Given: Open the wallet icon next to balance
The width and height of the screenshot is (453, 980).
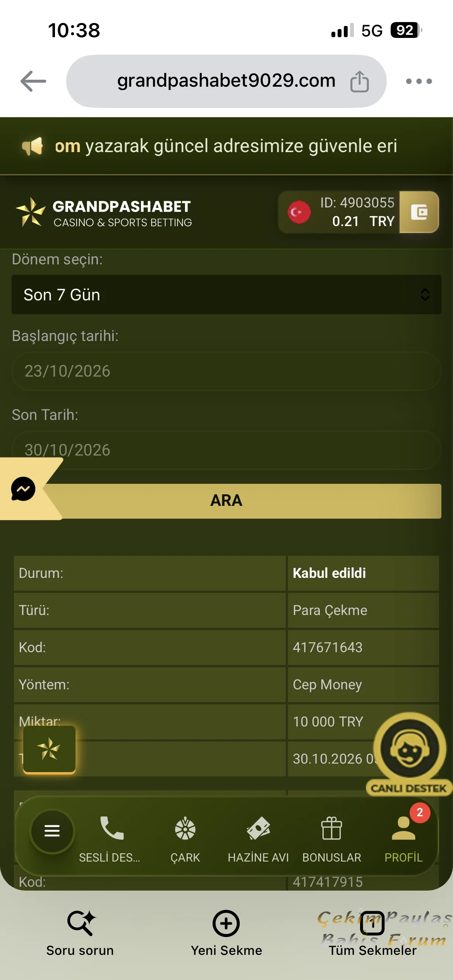Looking at the screenshot, I should [x=419, y=212].
